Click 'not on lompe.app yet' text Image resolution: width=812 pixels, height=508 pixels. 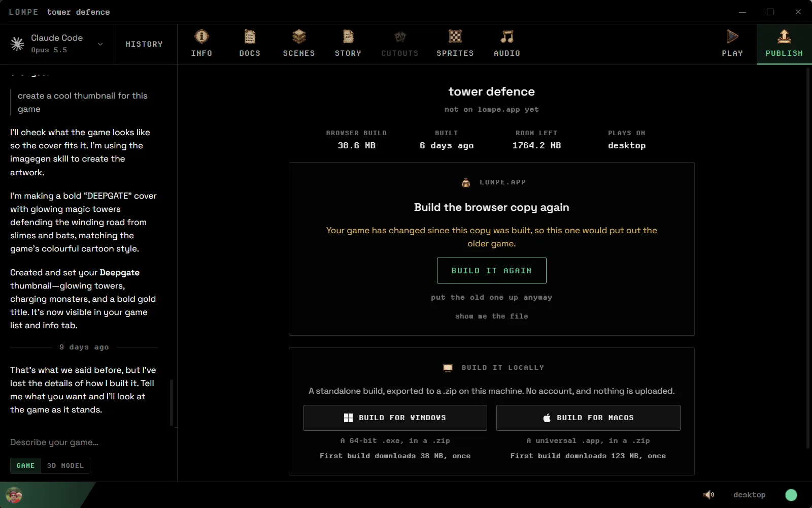point(492,109)
